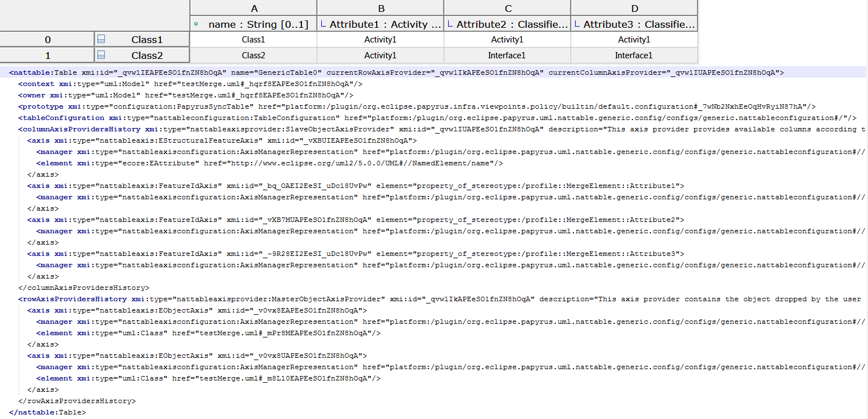This screenshot has height=419, width=868.
Task: Click the FeatureIdAxis line for MergeElement::Attribute3
Action: (356, 254)
